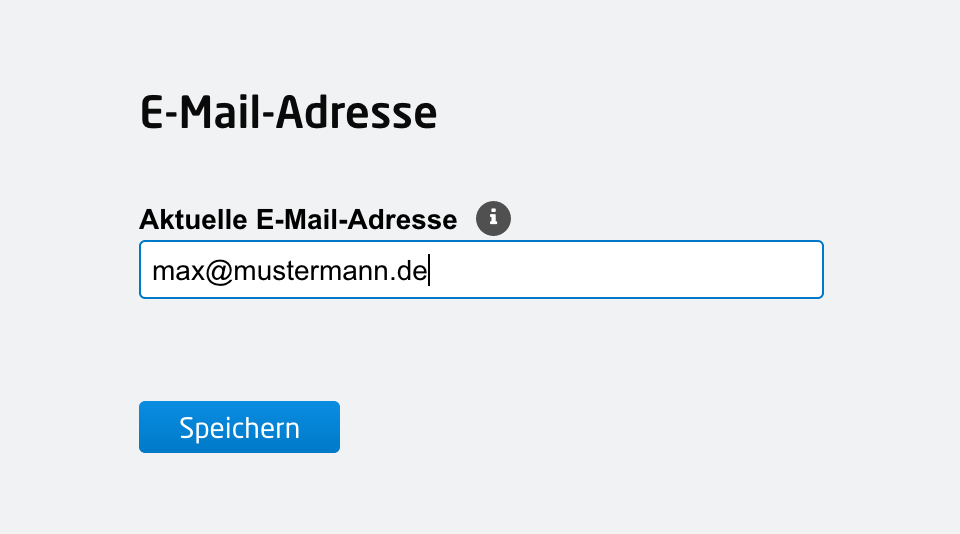Viewport: 960px width, 534px height.
Task: Click the info icon beside the email label
Action: tap(493, 218)
